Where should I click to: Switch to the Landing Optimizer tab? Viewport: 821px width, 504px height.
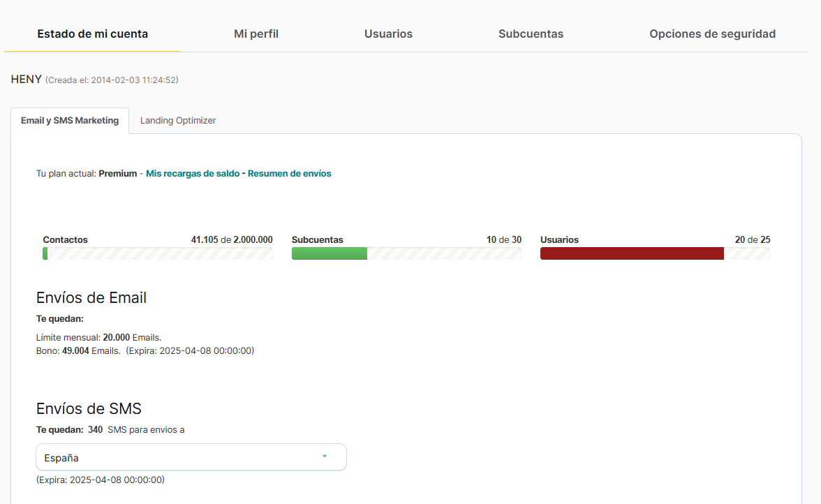click(x=178, y=121)
